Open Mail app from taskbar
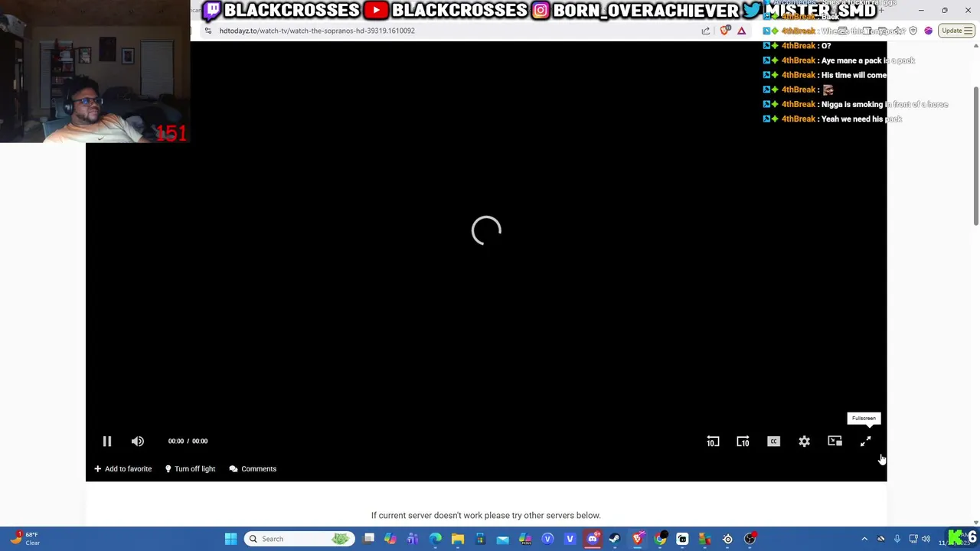This screenshot has height=551, width=980. point(502,539)
